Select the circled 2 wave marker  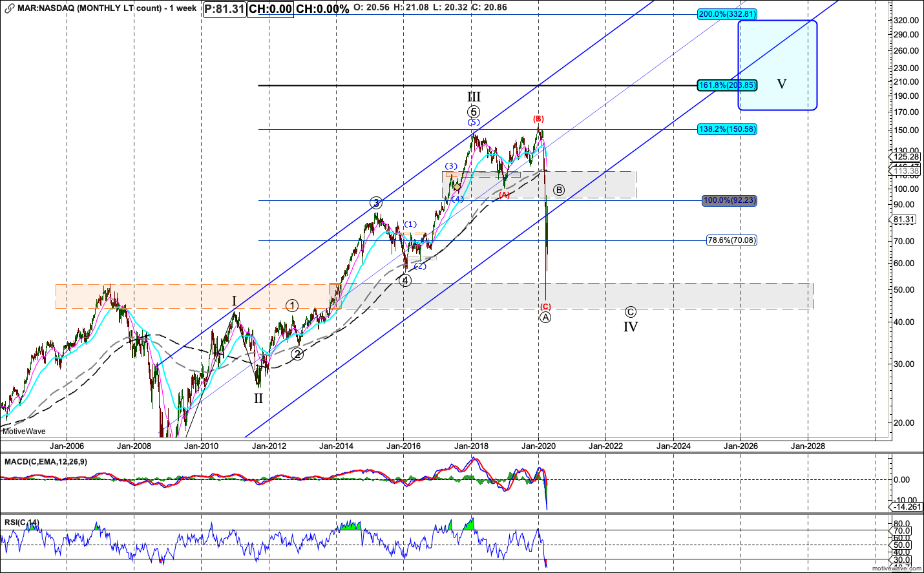(x=297, y=353)
